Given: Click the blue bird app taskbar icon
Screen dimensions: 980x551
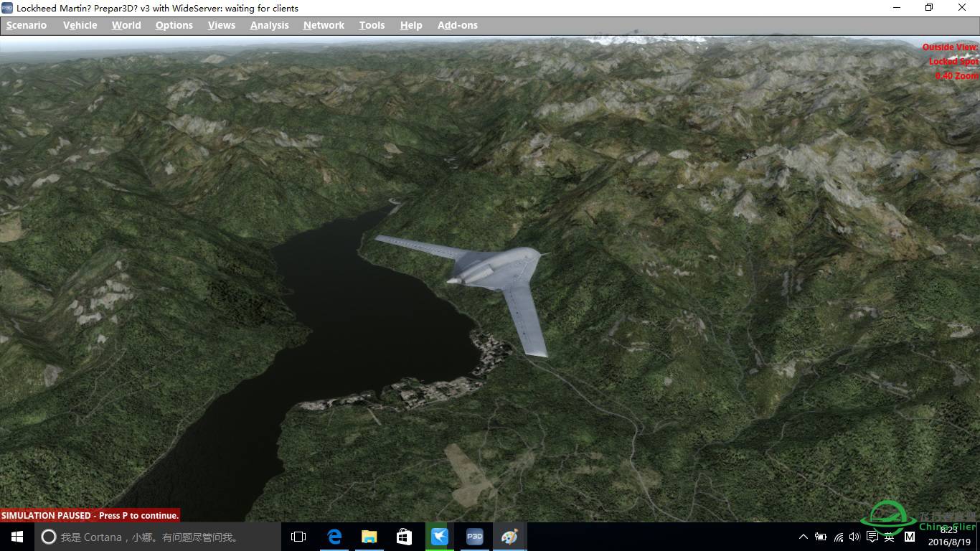Looking at the screenshot, I should [x=439, y=537].
